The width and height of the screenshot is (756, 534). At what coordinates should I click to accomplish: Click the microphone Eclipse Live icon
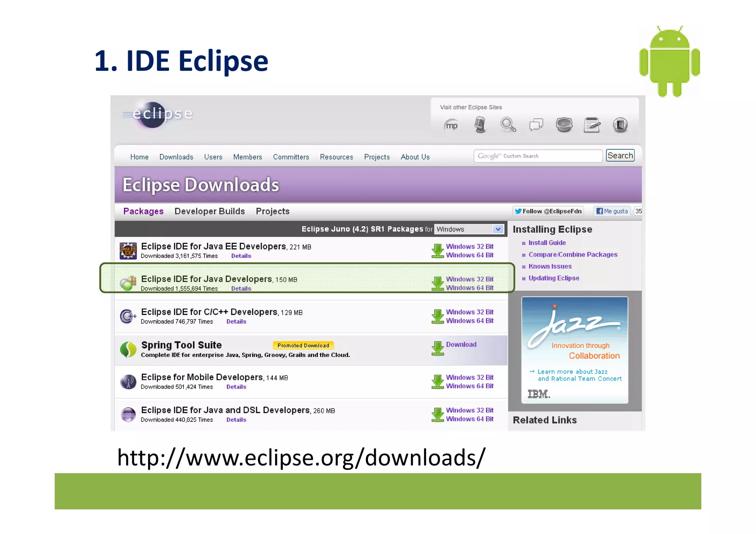click(480, 125)
